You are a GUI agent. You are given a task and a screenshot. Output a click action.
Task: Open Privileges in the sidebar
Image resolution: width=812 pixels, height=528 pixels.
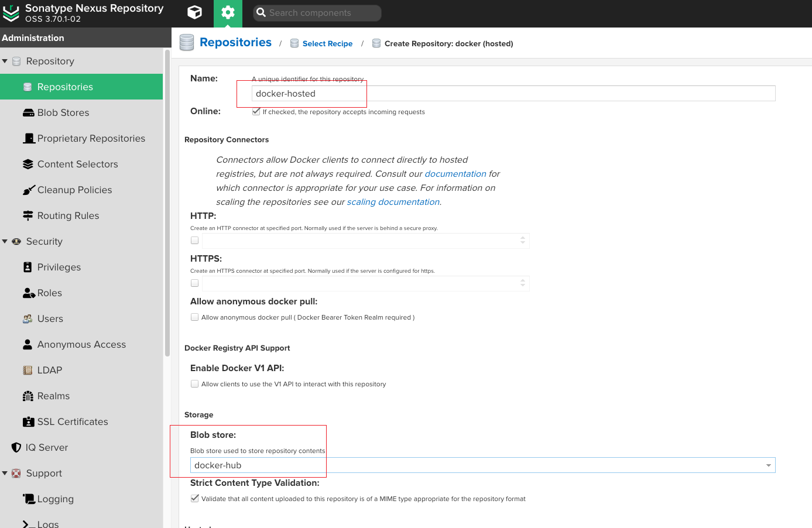click(81, 267)
